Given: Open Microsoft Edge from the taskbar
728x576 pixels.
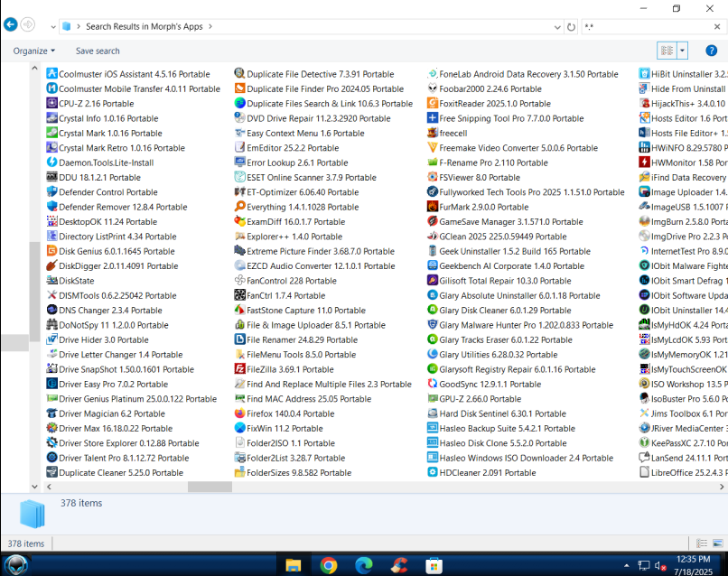Looking at the screenshot, I should pyautogui.click(x=363, y=565).
